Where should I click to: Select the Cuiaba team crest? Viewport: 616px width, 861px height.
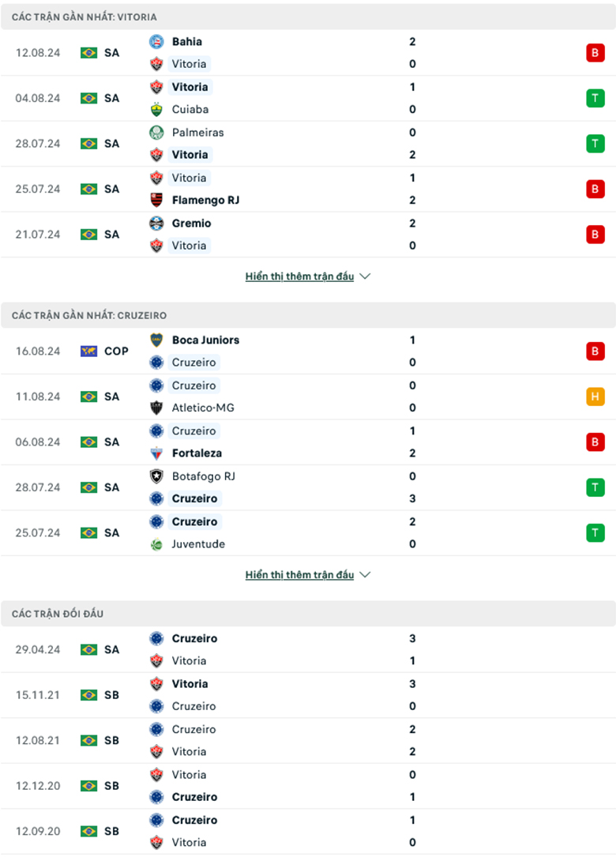[x=158, y=110]
